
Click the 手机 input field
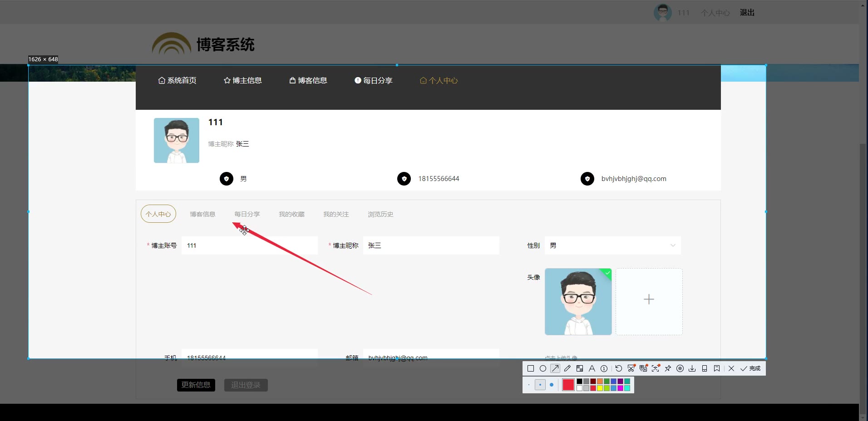click(x=250, y=358)
